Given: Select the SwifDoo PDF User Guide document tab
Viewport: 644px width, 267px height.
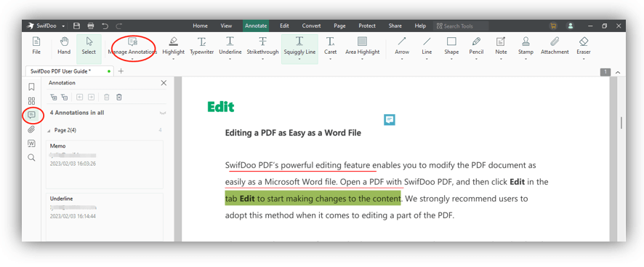Looking at the screenshot, I should [x=70, y=71].
